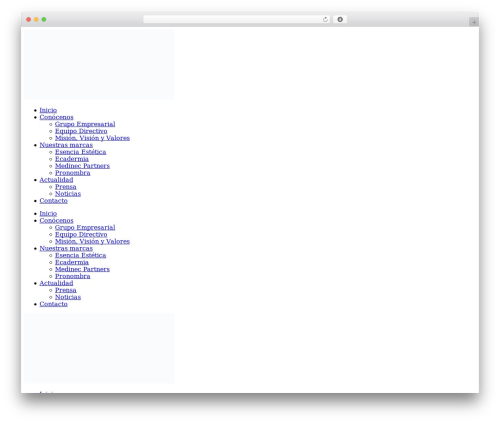Viewport: 500px width, 423px height.
Task: Open Nuestras marcas in first menu
Action: pyautogui.click(x=66, y=145)
